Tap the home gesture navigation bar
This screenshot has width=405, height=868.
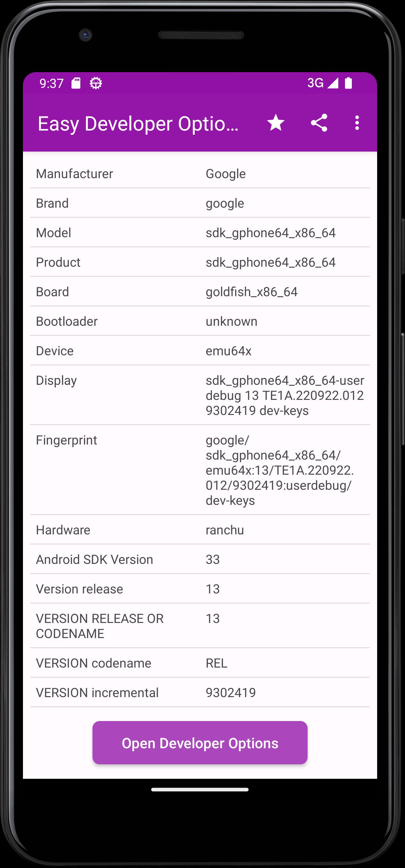click(200, 790)
